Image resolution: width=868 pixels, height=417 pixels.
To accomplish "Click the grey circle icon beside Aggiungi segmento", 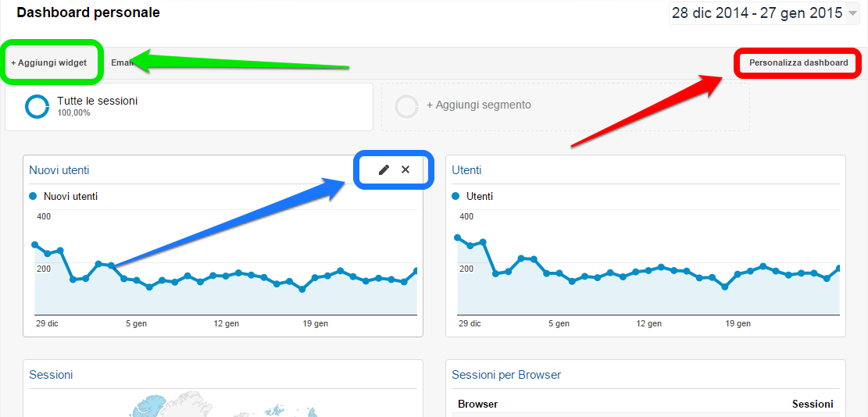I will pyautogui.click(x=407, y=106).
